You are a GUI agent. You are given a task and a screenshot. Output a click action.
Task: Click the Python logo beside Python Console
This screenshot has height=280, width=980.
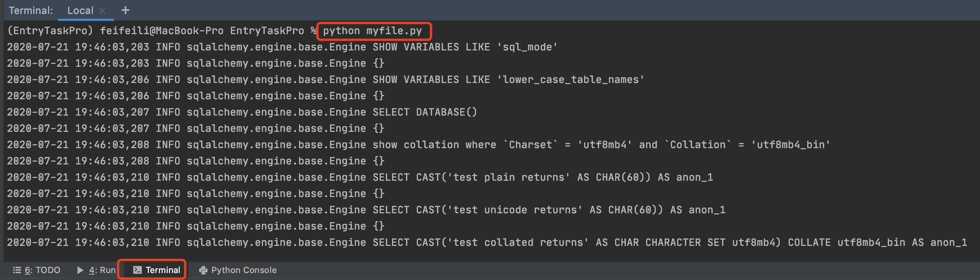coord(203,270)
